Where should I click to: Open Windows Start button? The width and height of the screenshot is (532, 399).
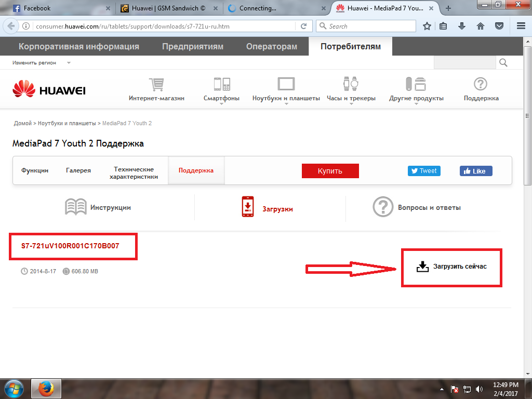[x=14, y=389]
